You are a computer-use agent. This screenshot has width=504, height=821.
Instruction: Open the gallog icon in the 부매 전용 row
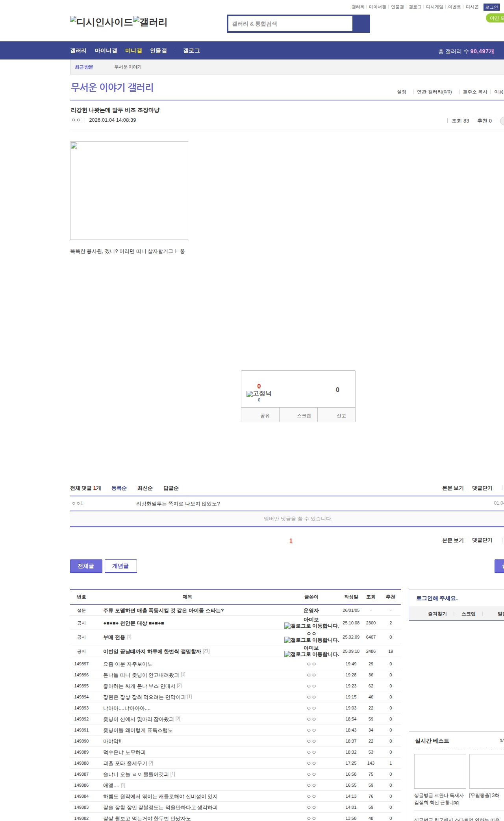click(287, 640)
